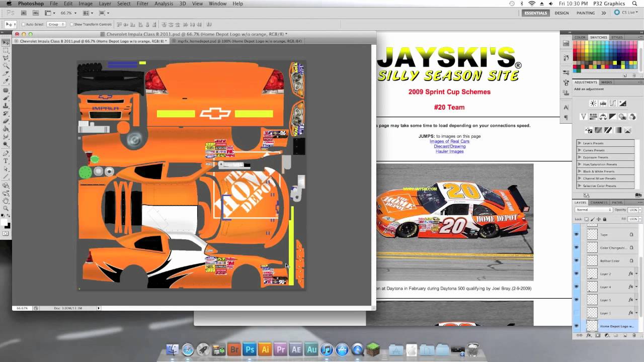644x362 pixels.
Task: Add a Gradient Map adjustment
Action: coord(618,130)
